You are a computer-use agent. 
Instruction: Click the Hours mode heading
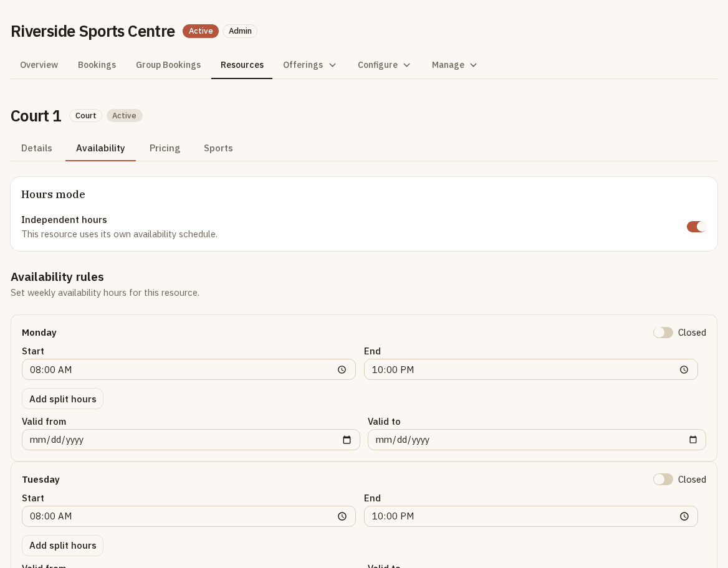point(54,194)
